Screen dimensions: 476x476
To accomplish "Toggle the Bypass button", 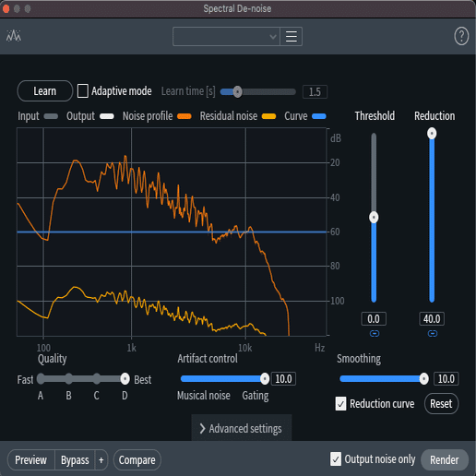I will click(75, 460).
